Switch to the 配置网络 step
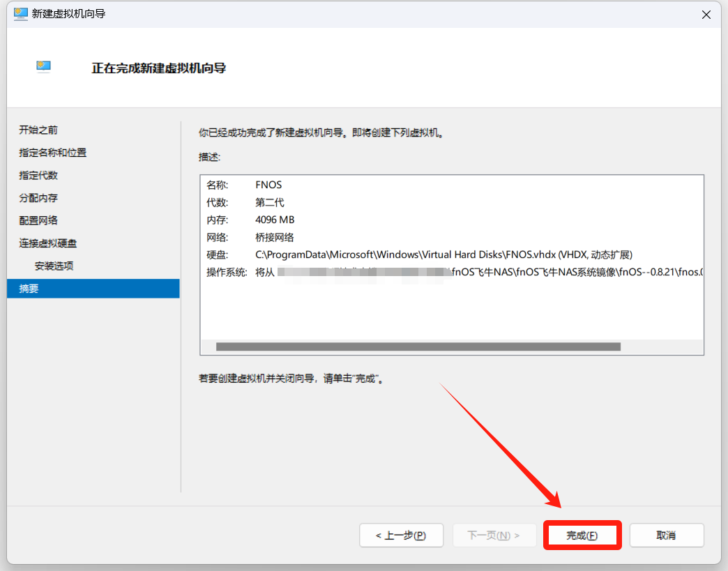 tap(38, 220)
